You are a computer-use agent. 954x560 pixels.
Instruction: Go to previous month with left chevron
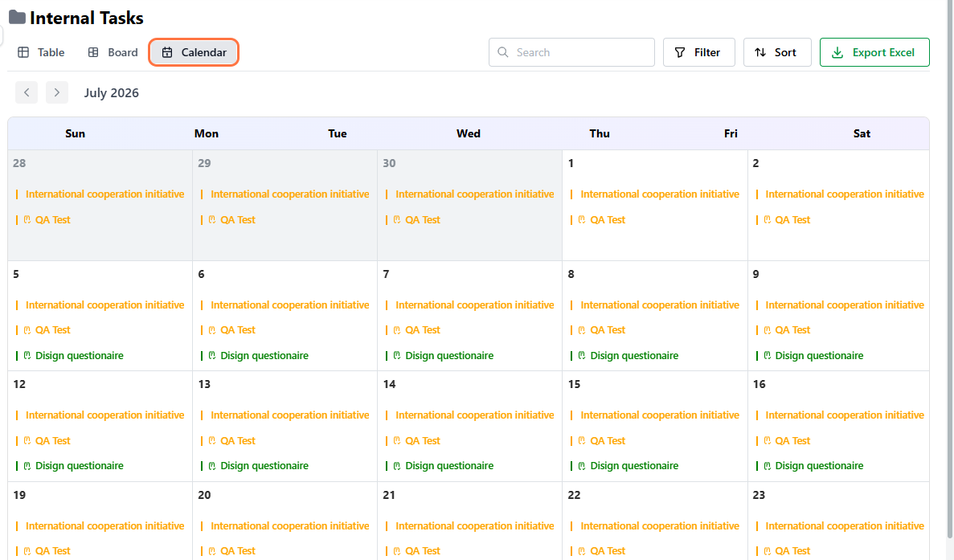[x=27, y=92]
